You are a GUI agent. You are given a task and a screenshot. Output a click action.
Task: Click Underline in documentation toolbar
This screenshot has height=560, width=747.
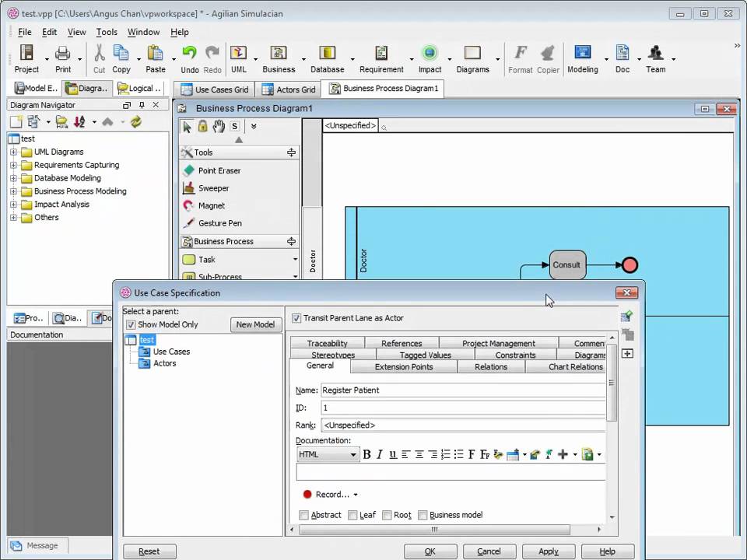point(392,454)
